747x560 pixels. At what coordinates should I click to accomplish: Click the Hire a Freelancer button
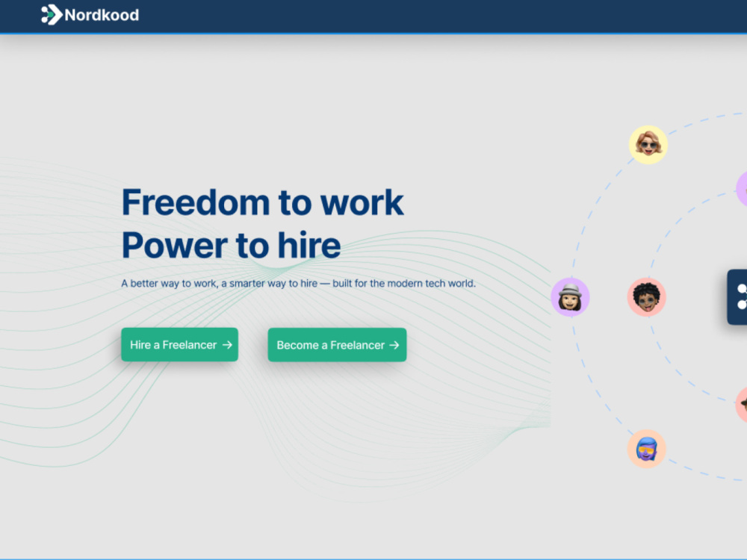pyautogui.click(x=179, y=344)
